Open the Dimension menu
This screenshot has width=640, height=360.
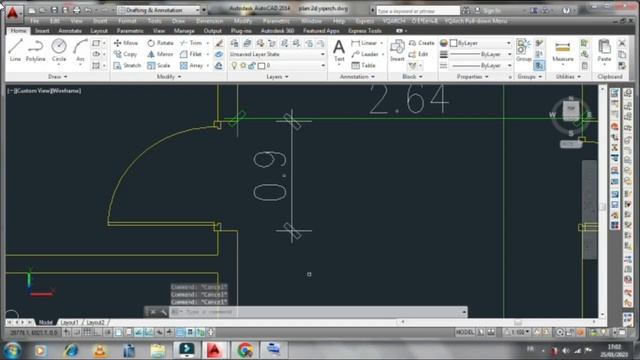[209, 21]
